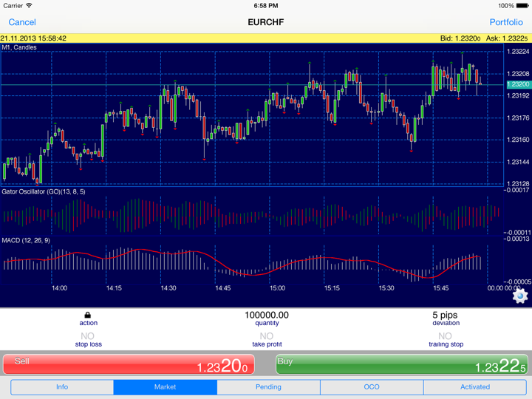This screenshot has width=532, height=399.
Task: Expand the Gator Oscillator indicator settings
Action: 44,191
